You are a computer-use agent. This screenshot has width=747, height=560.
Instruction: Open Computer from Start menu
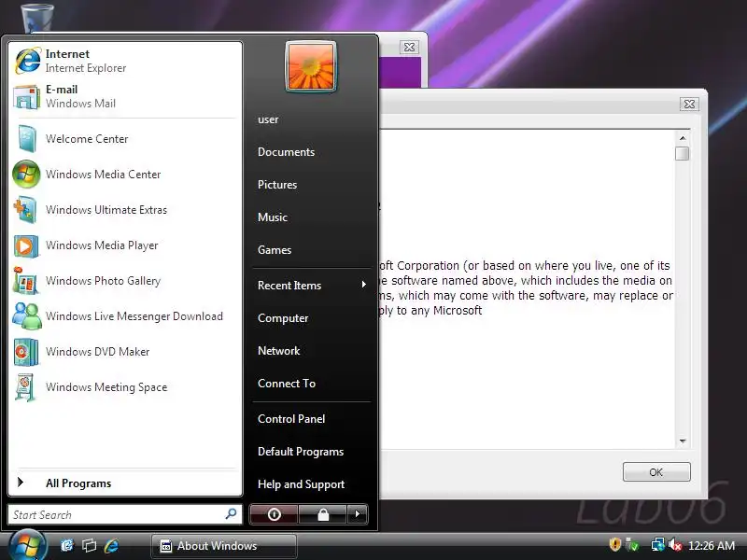[x=283, y=318]
